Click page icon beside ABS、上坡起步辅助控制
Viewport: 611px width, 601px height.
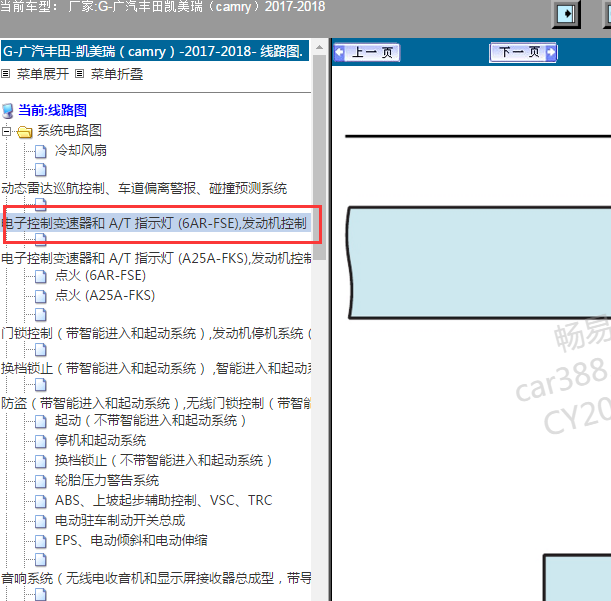click(x=41, y=502)
